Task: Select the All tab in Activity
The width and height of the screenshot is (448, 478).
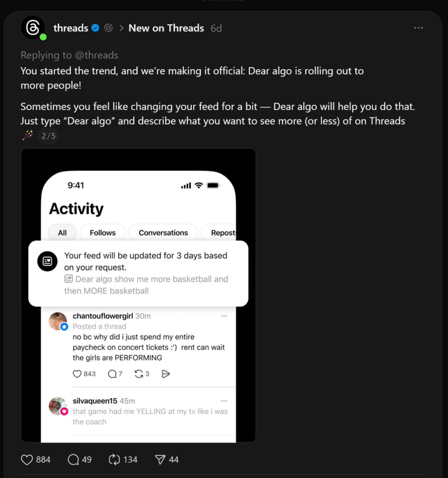Action: tap(62, 232)
